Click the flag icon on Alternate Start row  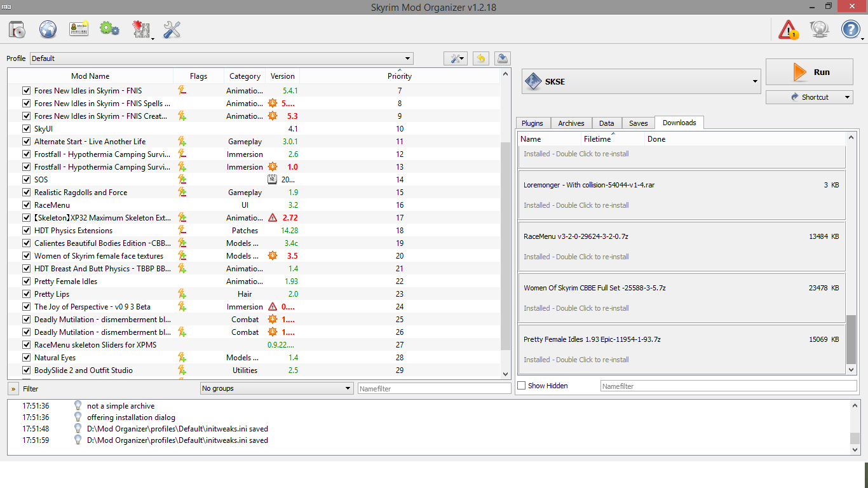pyautogui.click(x=182, y=142)
